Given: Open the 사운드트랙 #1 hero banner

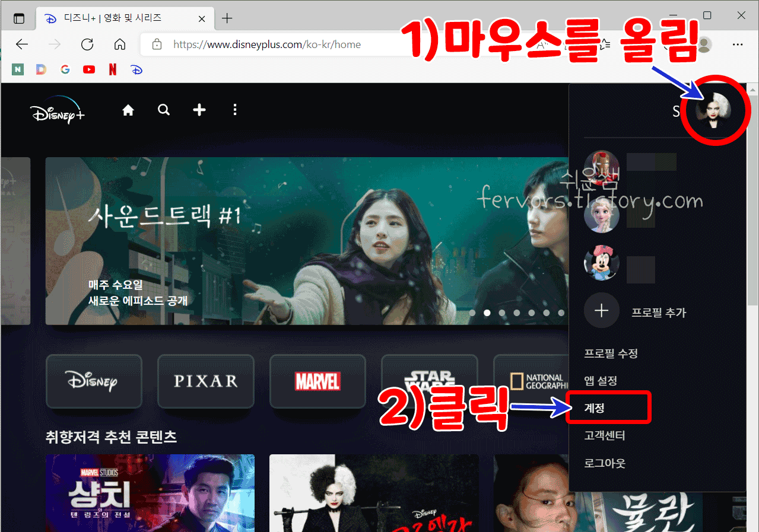Looking at the screenshot, I should pyautogui.click(x=307, y=241).
